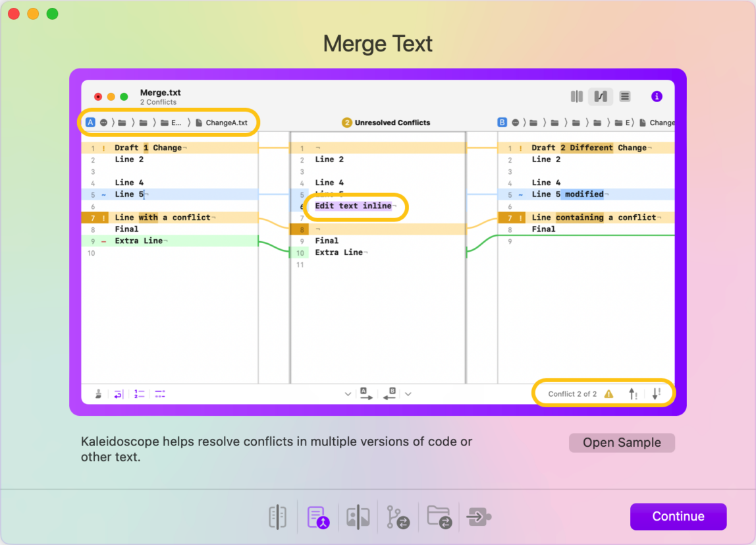This screenshot has width=756, height=545.
Task: Toggle the line wrap icon in the bottom toolbar
Action: click(118, 394)
